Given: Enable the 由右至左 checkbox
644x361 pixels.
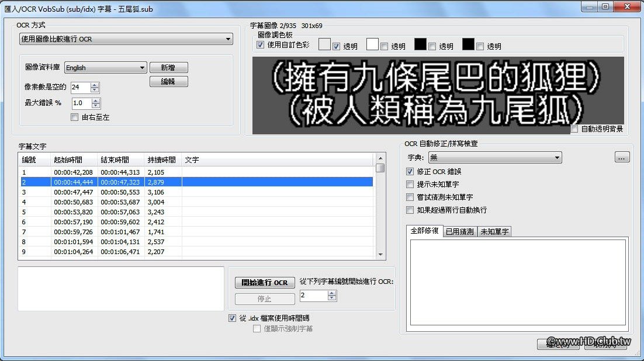Looking at the screenshot, I should coord(74,117).
